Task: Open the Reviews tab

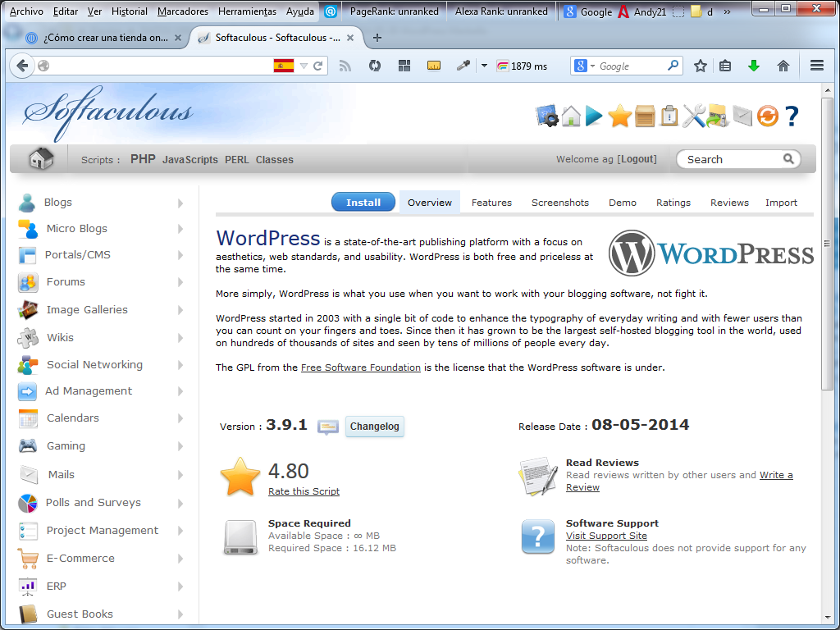Action: (729, 203)
